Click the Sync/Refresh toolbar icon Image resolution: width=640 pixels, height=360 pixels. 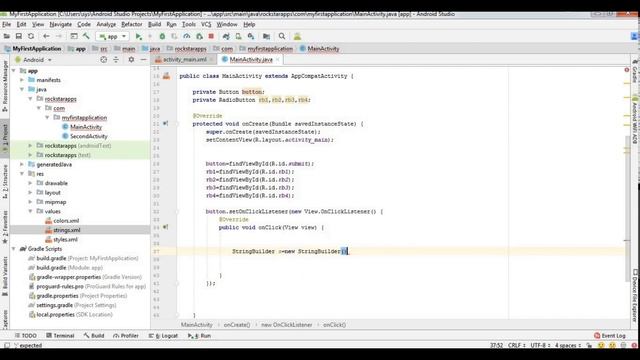coord(31,36)
